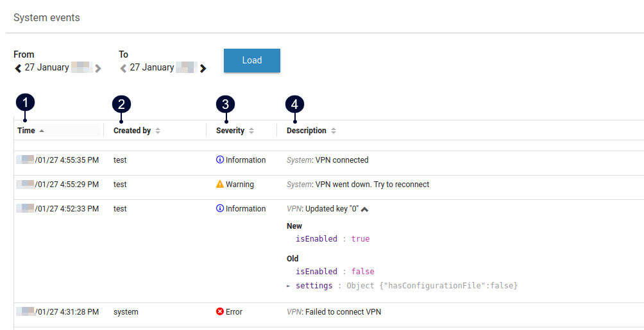This screenshot has width=644, height=330.
Task: Advance the To date forward arrow
Action: click(x=203, y=68)
